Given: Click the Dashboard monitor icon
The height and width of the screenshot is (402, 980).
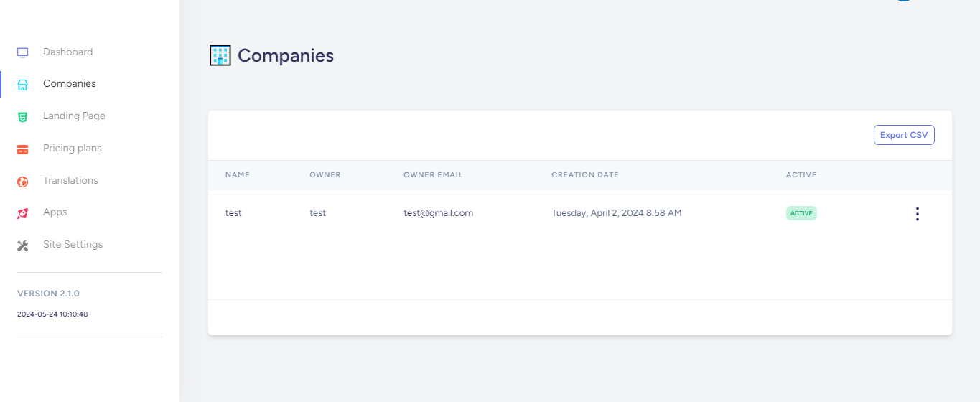Looking at the screenshot, I should [22, 52].
